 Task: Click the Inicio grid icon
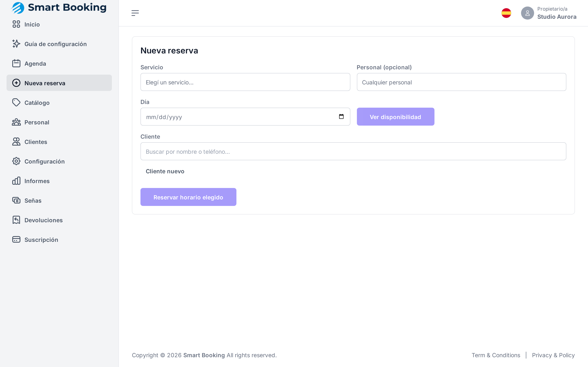pyautogui.click(x=16, y=24)
